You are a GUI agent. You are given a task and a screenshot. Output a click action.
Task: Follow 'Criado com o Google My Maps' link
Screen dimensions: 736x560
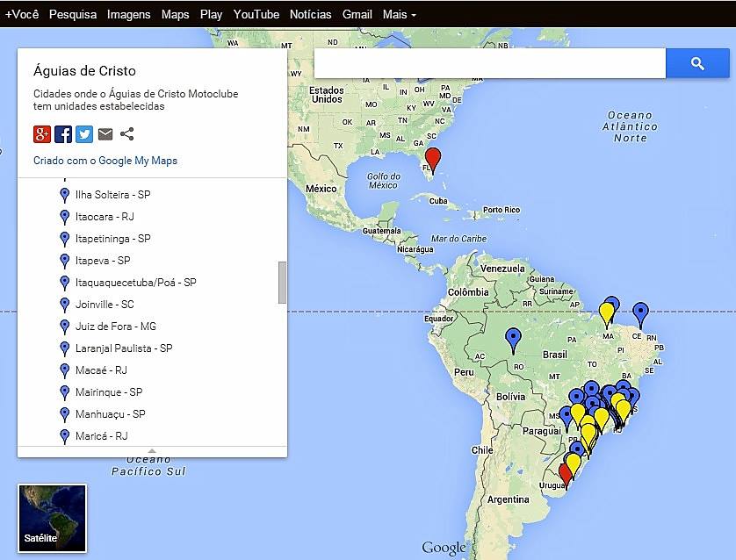pyautogui.click(x=105, y=161)
